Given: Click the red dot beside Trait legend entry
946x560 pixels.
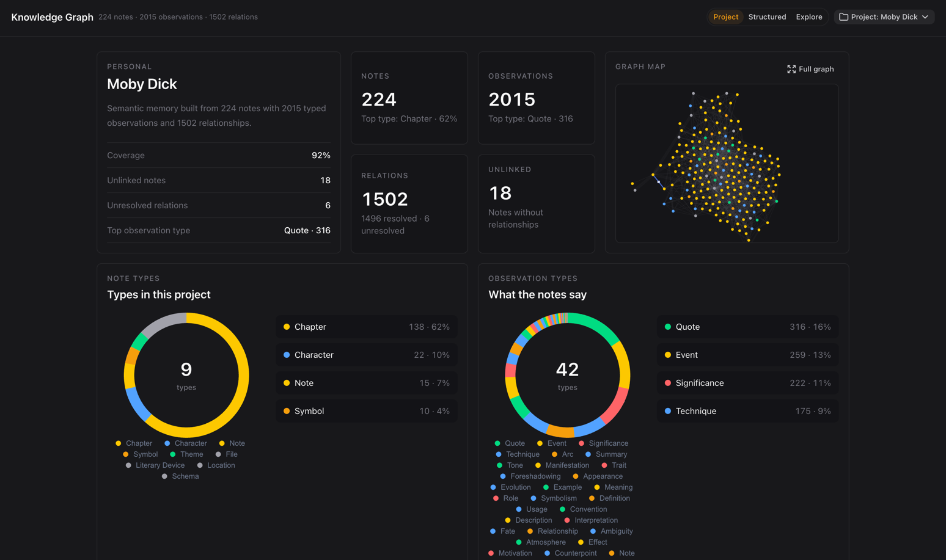Looking at the screenshot, I should 604,465.
